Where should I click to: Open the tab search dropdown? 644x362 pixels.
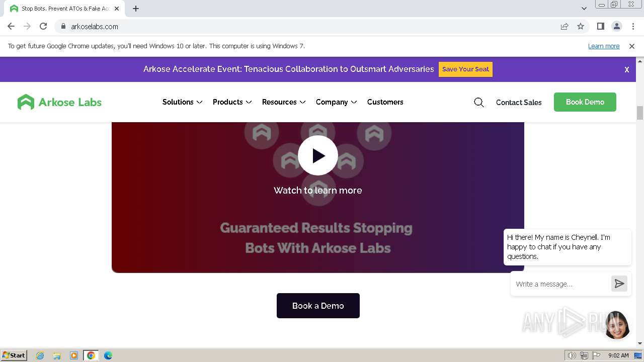coord(584,9)
